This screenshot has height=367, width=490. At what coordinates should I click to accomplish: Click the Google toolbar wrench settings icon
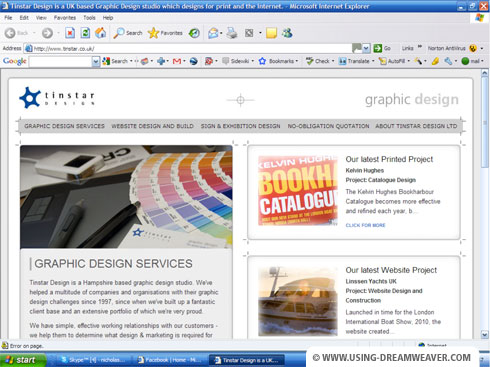[448, 61]
